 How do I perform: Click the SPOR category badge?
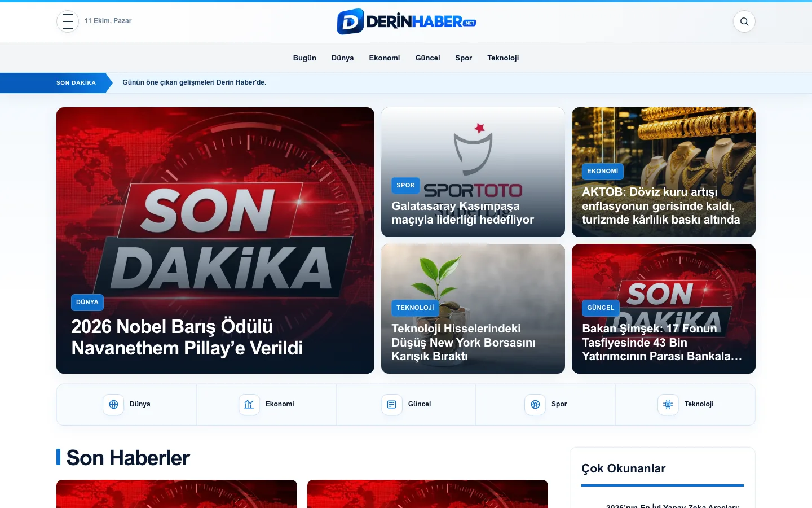coord(405,185)
